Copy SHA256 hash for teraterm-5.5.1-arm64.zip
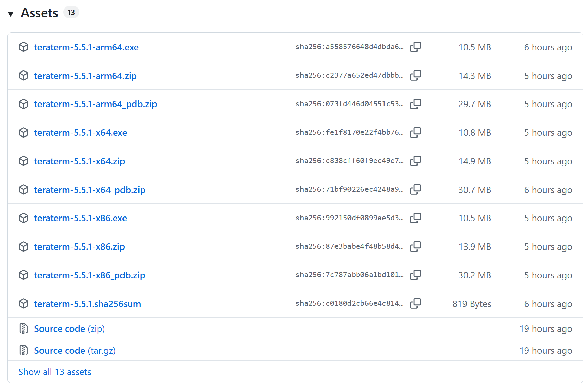 point(415,75)
